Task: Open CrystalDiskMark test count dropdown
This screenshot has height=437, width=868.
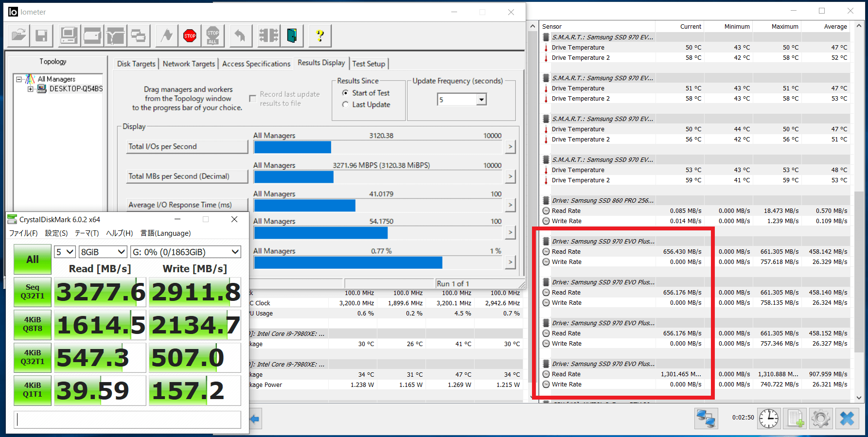Action: pos(65,252)
